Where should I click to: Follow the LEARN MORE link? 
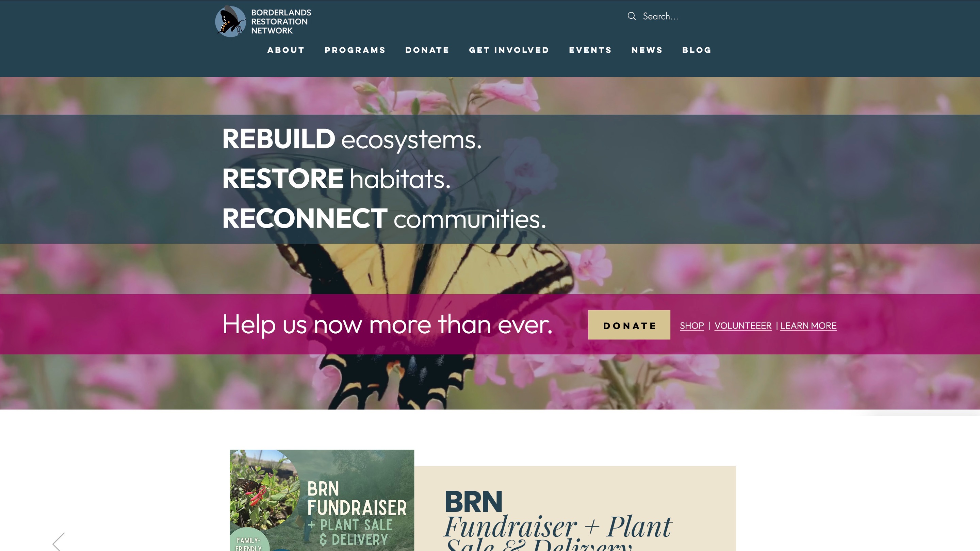tap(808, 326)
